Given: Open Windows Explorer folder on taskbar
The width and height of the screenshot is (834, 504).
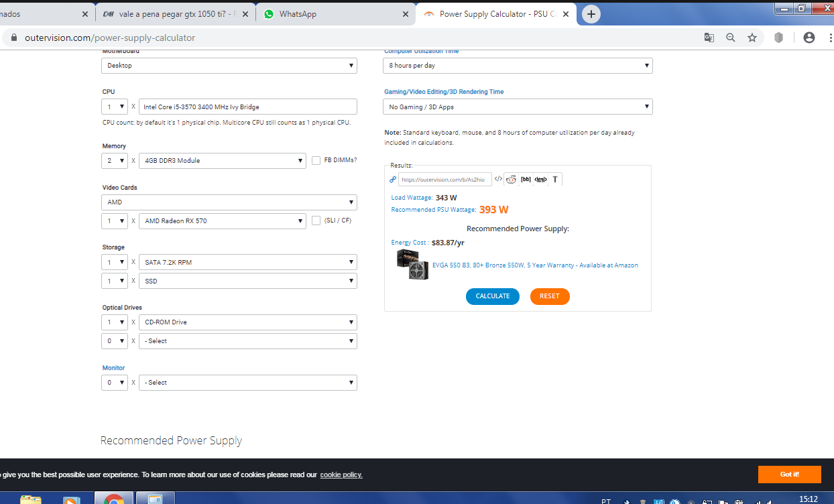Looking at the screenshot, I should tap(31, 499).
